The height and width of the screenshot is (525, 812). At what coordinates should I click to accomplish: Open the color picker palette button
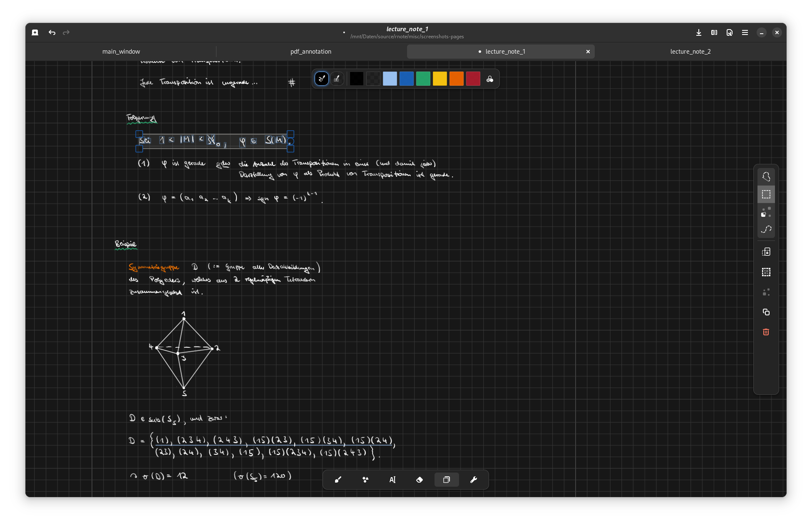tap(490, 79)
